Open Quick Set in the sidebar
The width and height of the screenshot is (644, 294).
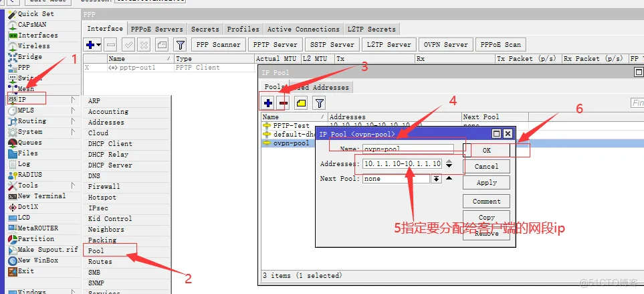pos(35,13)
